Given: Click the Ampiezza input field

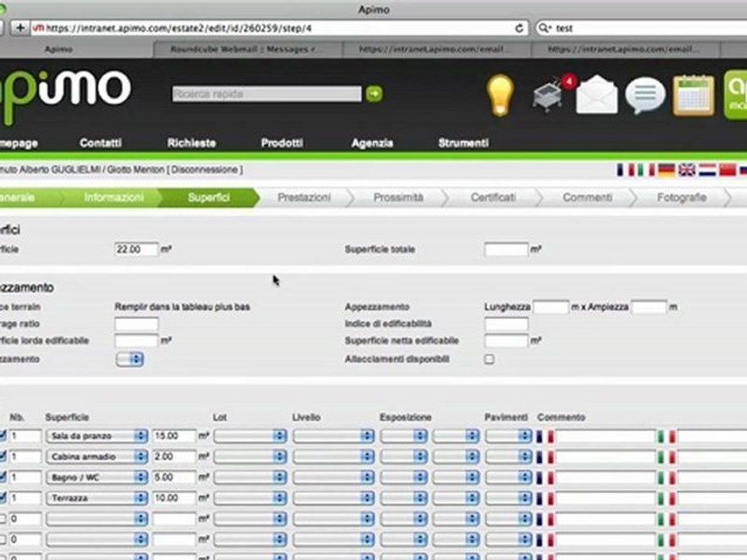Looking at the screenshot, I should [649, 307].
